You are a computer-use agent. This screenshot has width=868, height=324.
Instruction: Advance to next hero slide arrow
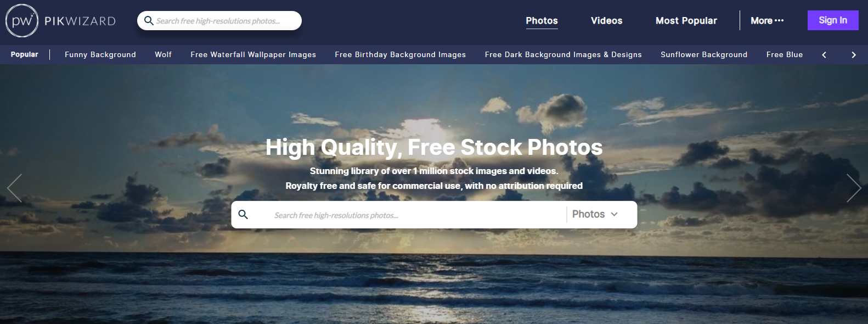[854, 188]
